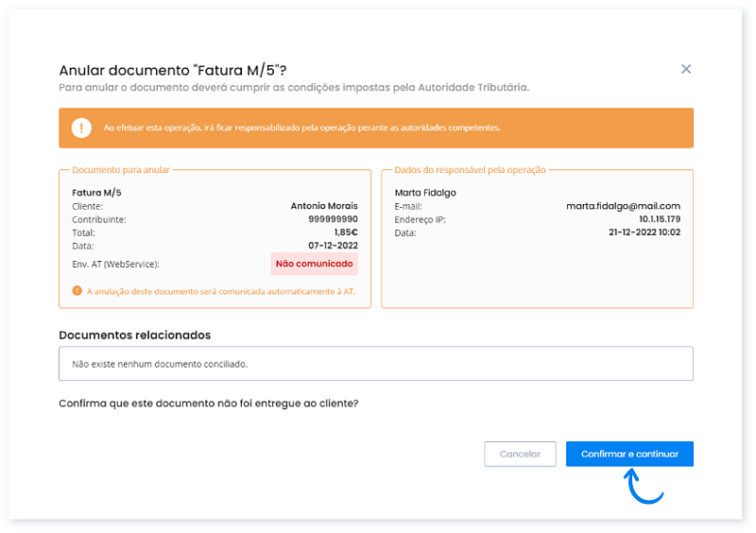Click the 'A anulação deste documento' notice text

221,291
